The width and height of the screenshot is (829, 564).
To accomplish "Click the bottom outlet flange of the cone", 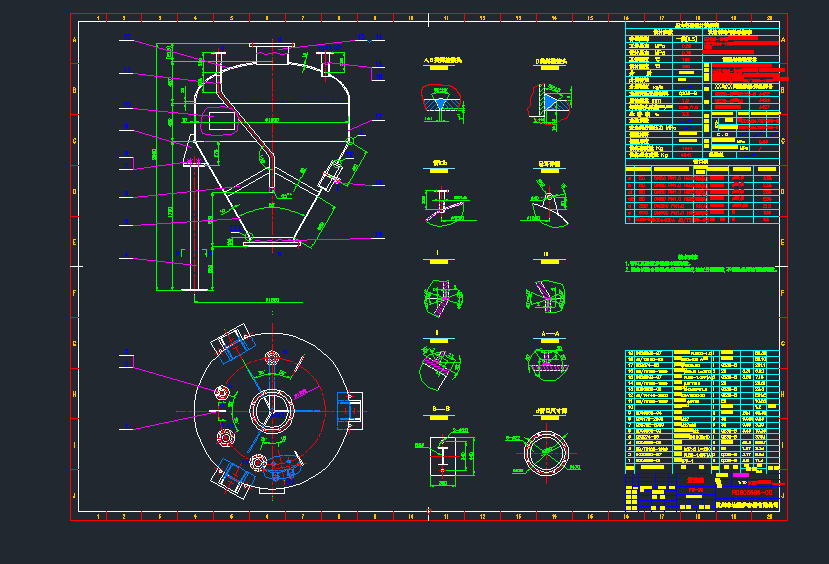I will pyautogui.click(x=272, y=241).
